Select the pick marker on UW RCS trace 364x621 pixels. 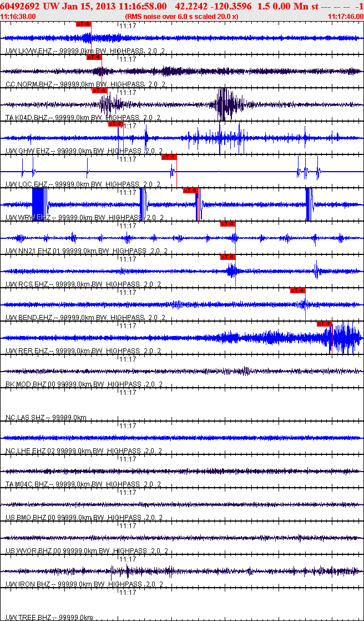coord(228,257)
